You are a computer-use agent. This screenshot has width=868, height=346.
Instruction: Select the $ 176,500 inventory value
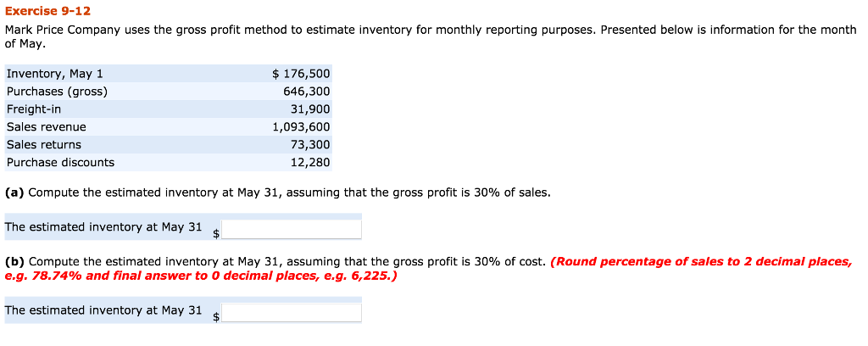pos(301,74)
